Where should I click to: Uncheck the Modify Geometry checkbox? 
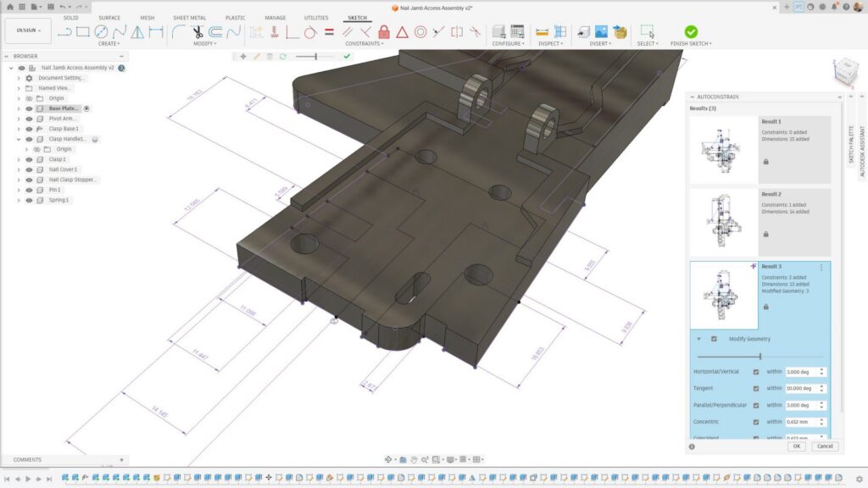tap(714, 339)
